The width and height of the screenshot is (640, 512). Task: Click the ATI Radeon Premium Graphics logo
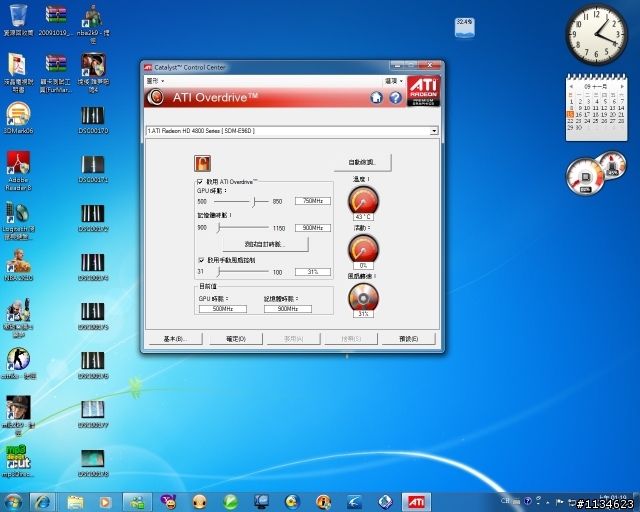point(423,91)
